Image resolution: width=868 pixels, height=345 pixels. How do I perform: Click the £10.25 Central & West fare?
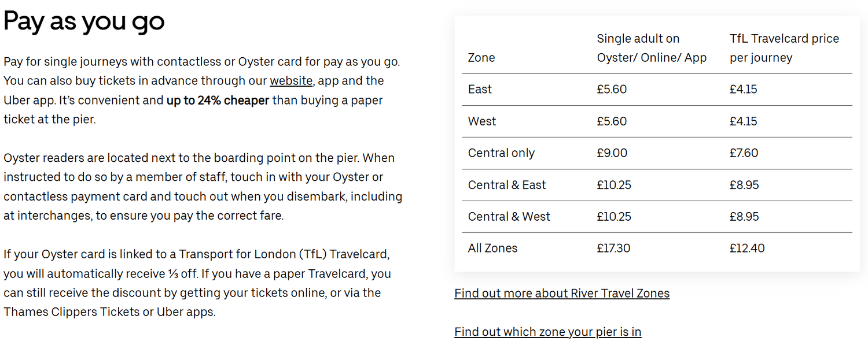pyautogui.click(x=614, y=217)
